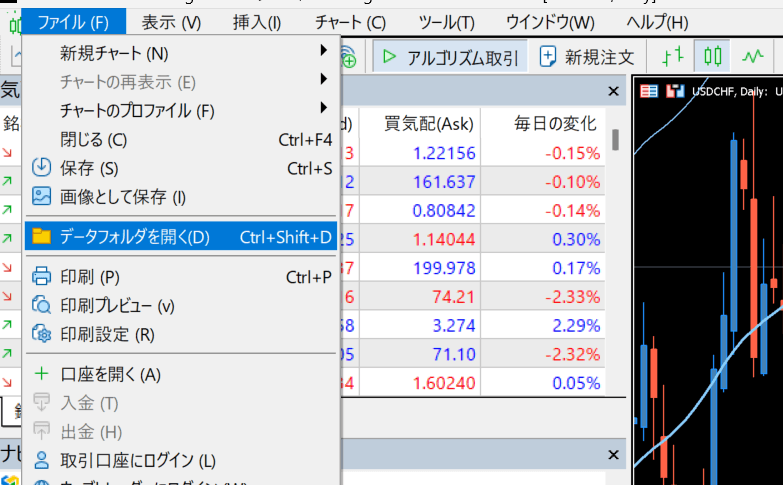Expand 新規チャート (N) submenu arrow

(x=324, y=50)
